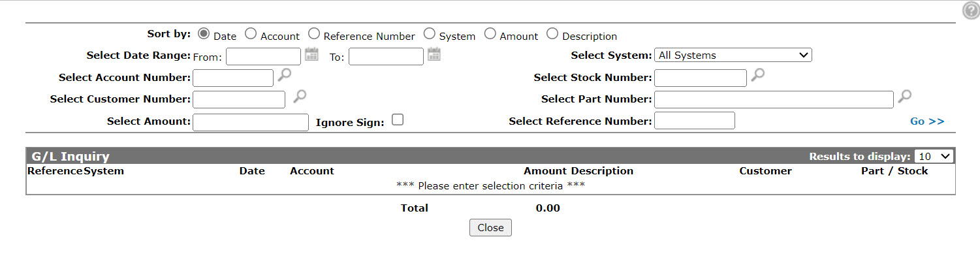The height and width of the screenshot is (254, 980).
Task: Click the From date text field
Action: click(264, 57)
